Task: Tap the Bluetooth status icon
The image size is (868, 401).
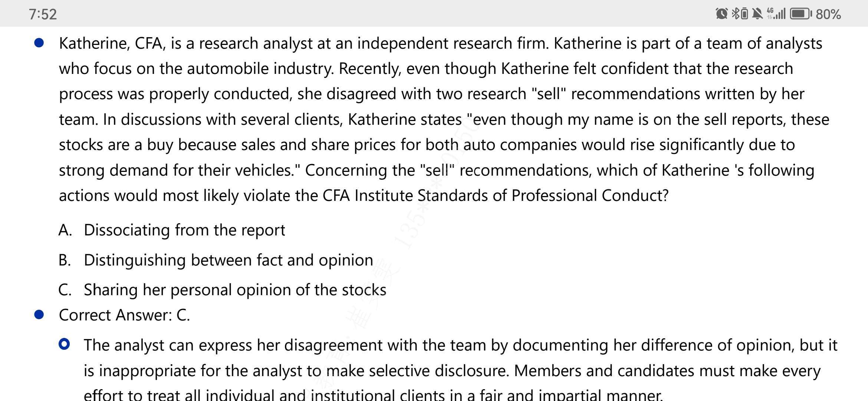Action: (735, 14)
